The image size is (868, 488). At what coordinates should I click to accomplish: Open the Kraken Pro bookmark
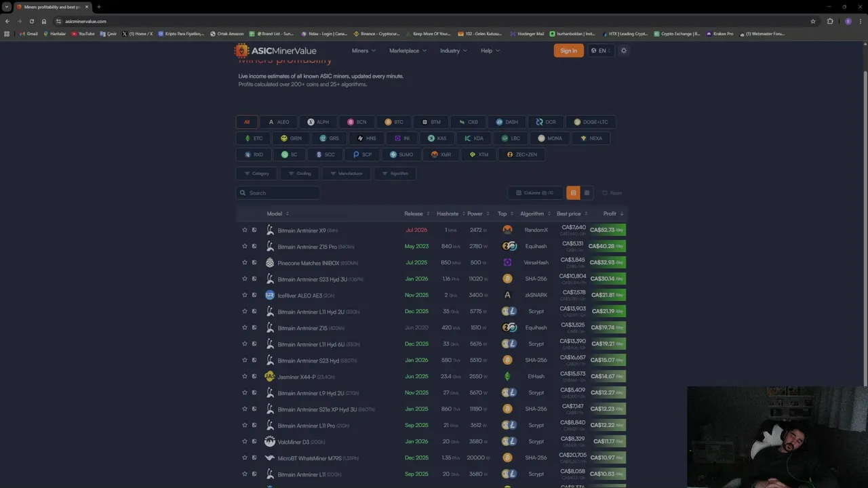pyautogui.click(x=719, y=33)
